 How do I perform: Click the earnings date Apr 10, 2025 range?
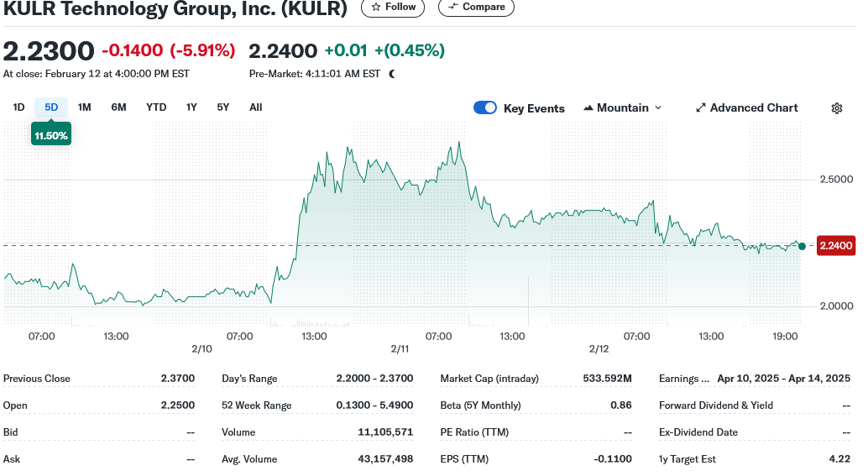[x=784, y=379]
